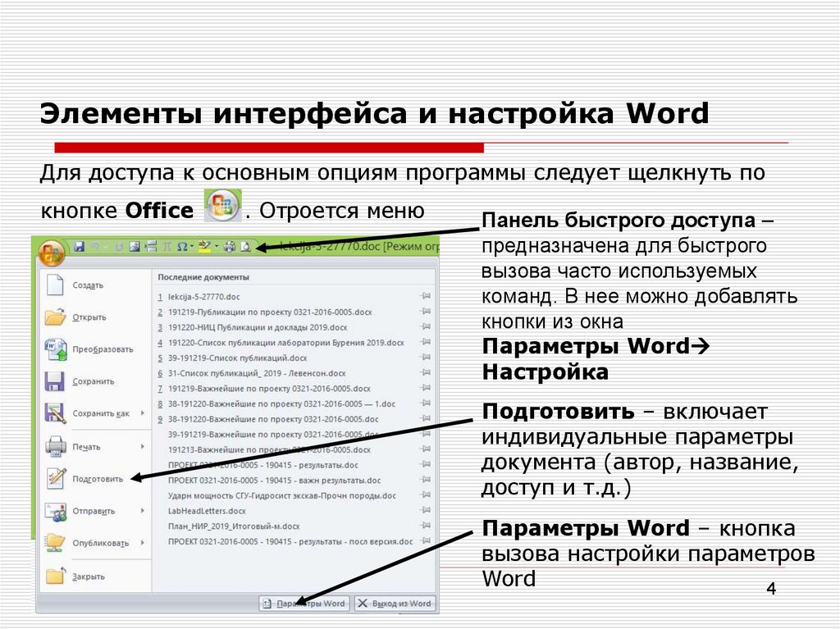Pin План_НИР_2019_Итоговый-м.docx in the recent documents
This screenshot has width=840, height=629.
426,526
